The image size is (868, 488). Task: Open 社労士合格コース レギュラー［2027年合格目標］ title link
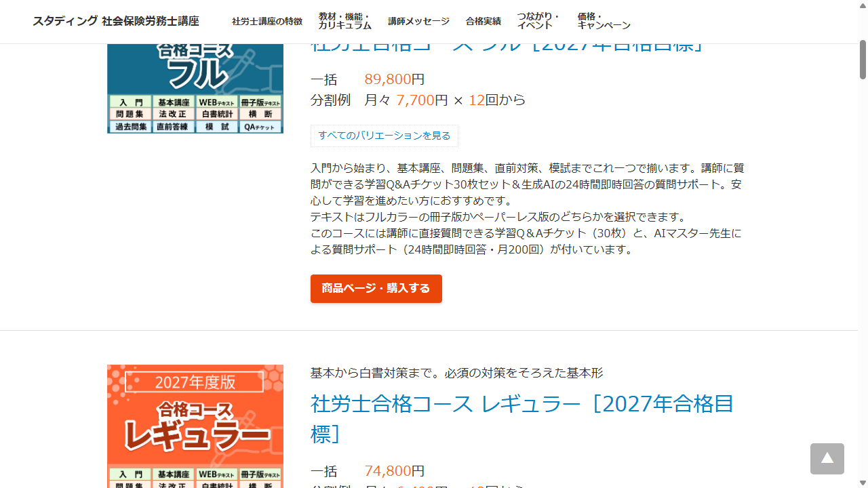click(522, 419)
